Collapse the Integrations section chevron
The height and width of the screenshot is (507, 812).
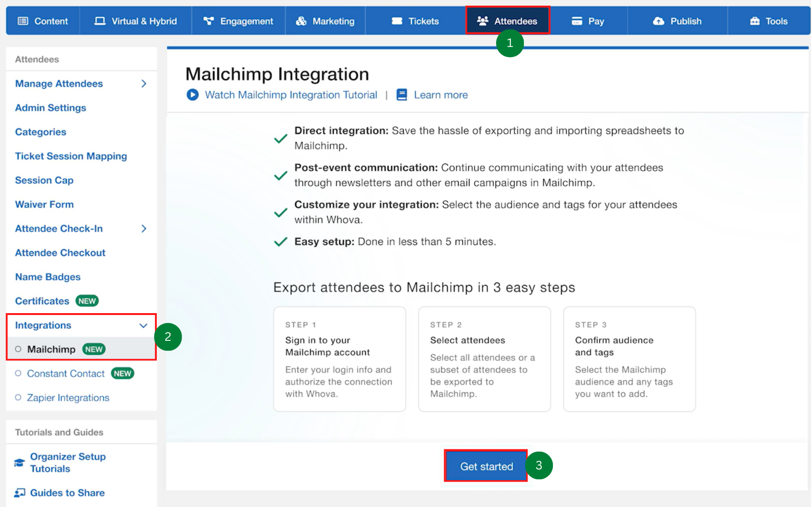point(143,325)
